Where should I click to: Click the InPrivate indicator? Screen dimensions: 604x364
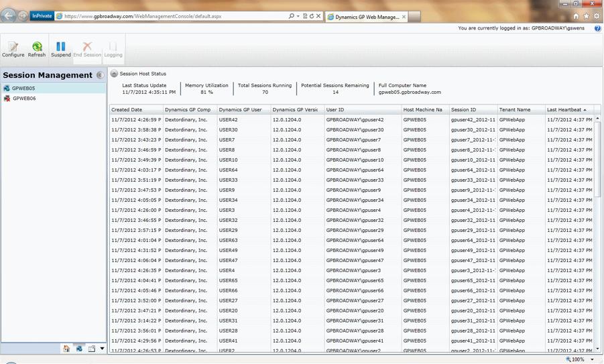tap(42, 16)
